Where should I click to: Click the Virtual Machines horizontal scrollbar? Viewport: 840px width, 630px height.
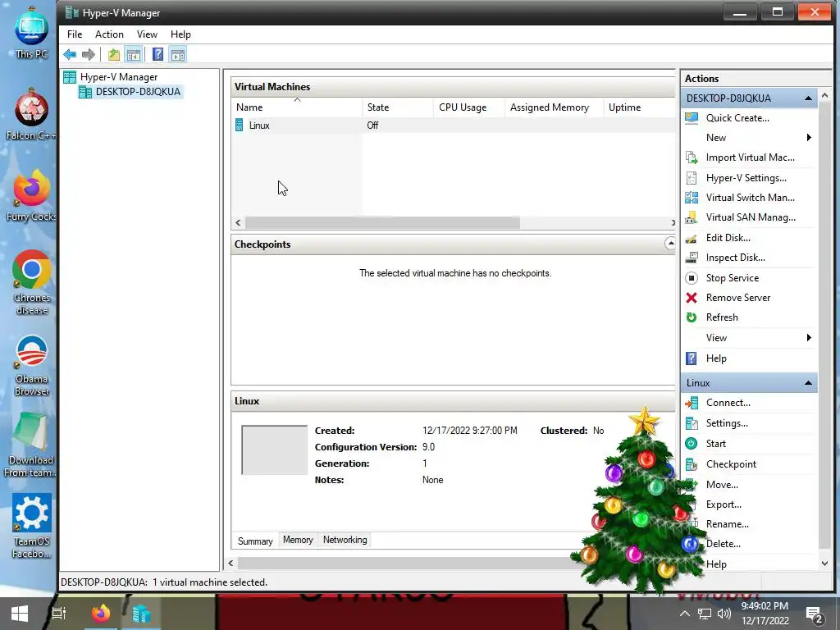382,222
